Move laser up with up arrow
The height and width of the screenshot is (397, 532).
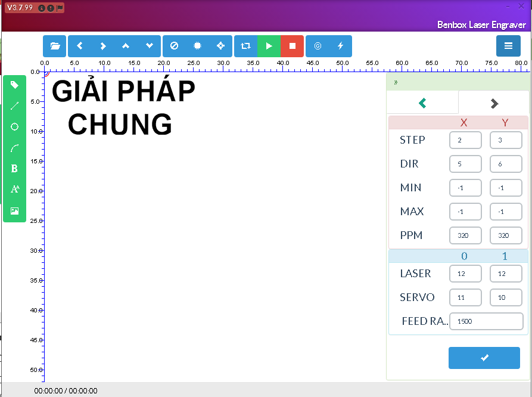click(x=126, y=46)
